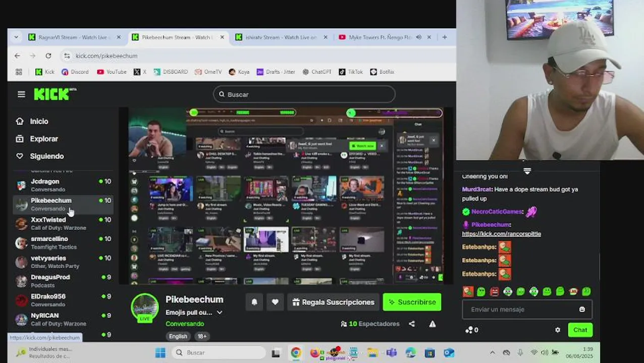Click the browser reload button
This screenshot has height=363, width=644.
tap(48, 56)
